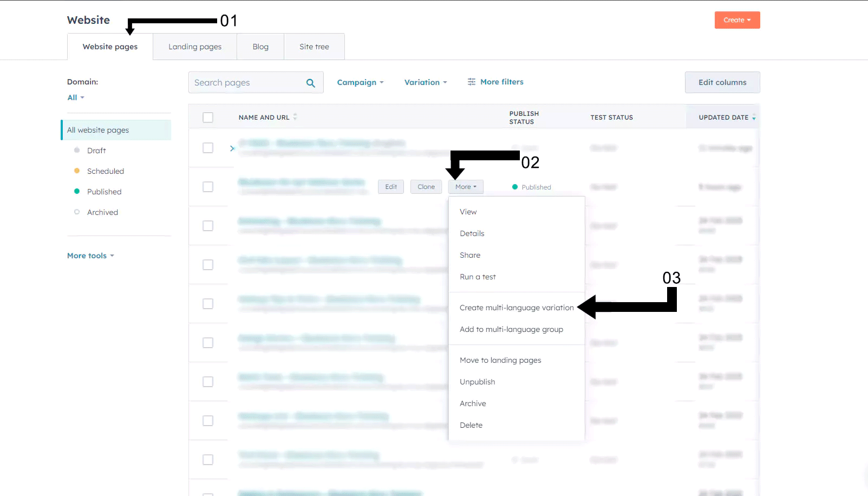Open the Variation filter dropdown
Viewport: 868px width, 496px height.
[x=426, y=82]
